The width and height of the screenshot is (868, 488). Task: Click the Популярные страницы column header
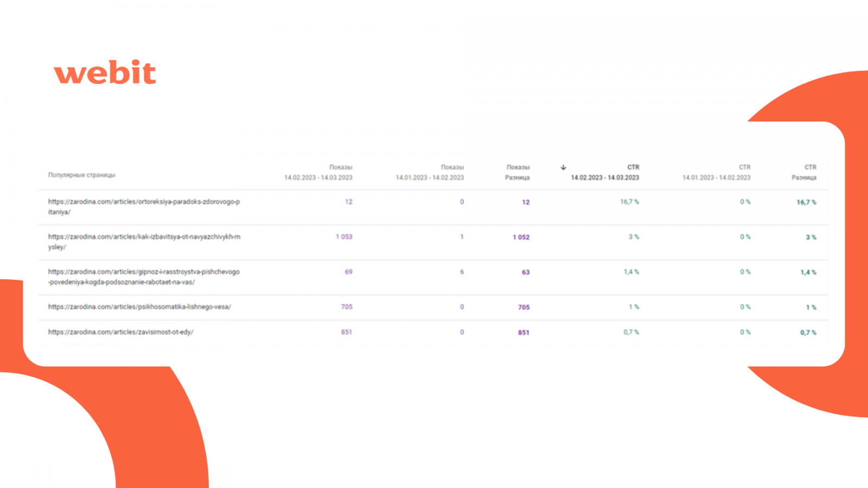(x=82, y=175)
